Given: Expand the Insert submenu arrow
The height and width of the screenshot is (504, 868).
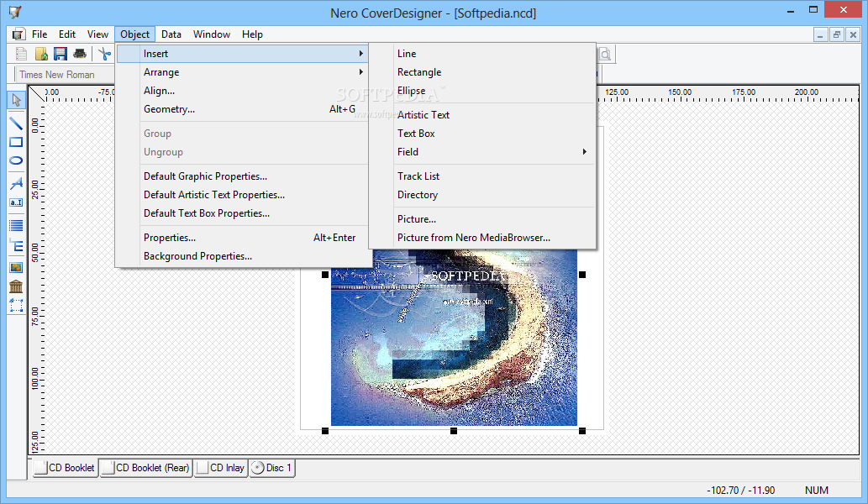Looking at the screenshot, I should point(361,54).
